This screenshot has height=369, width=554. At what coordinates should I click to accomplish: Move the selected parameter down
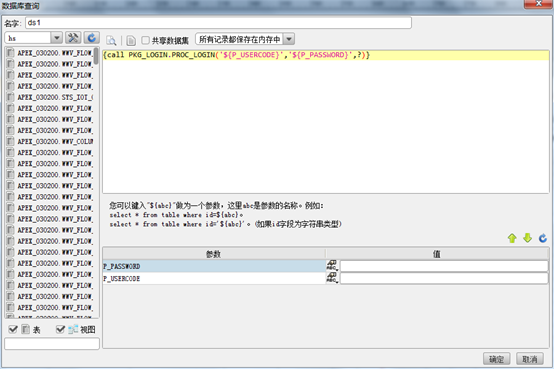[528, 238]
